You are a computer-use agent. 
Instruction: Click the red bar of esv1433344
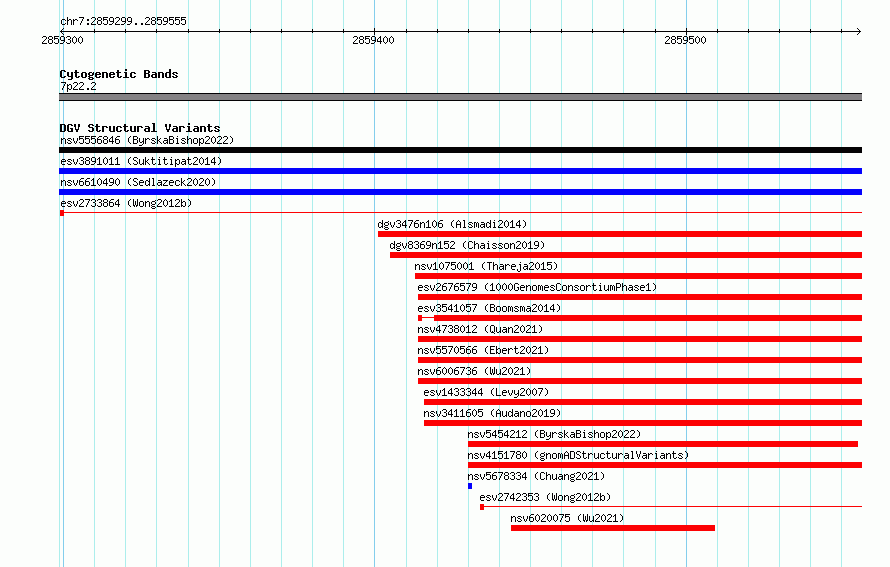pos(643,402)
